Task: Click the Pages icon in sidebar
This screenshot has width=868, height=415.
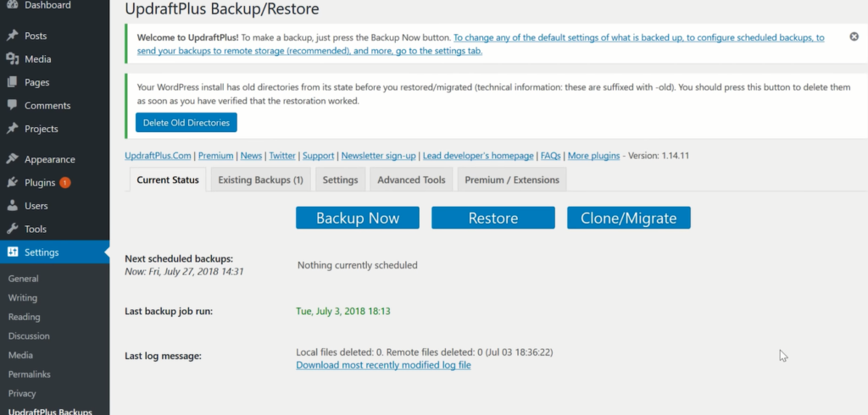Action: pyautogui.click(x=12, y=83)
